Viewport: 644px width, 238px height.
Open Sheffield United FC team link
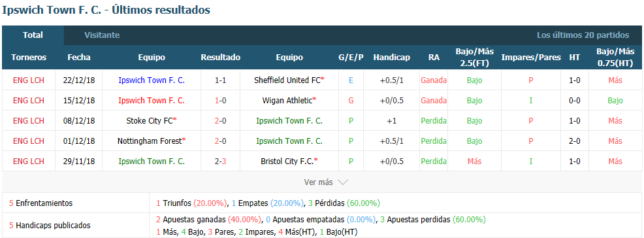287,80
